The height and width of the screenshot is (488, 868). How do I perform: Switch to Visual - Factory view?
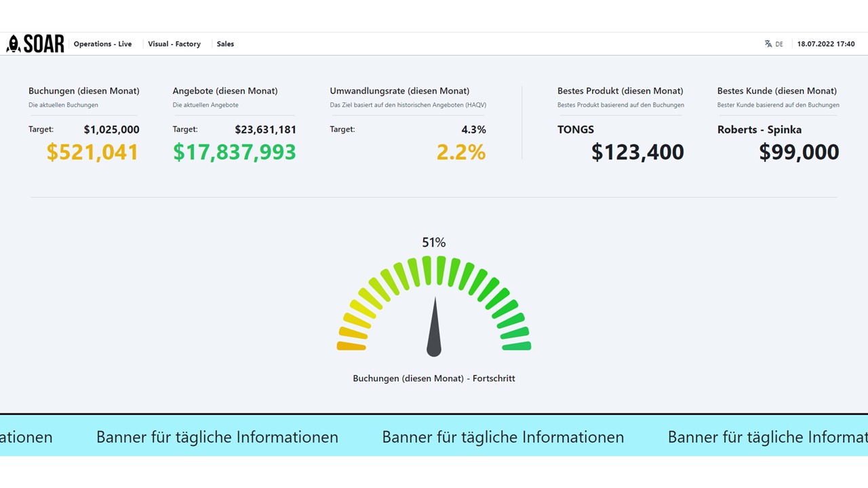[174, 44]
